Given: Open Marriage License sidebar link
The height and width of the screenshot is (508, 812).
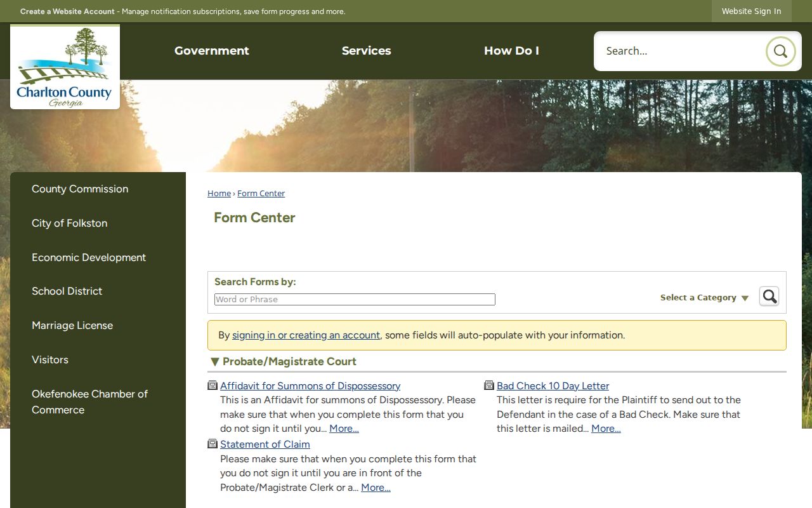Looking at the screenshot, I should pyautogui.click(x=72, y=325).
